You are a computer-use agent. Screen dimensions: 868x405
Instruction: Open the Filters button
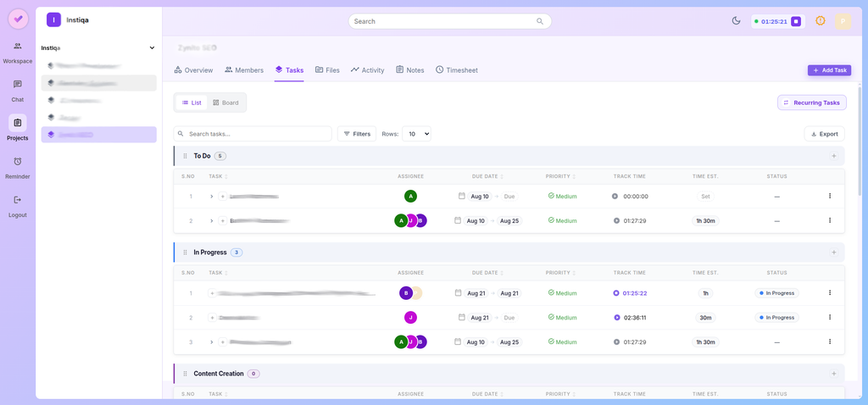tap(357, 134)
